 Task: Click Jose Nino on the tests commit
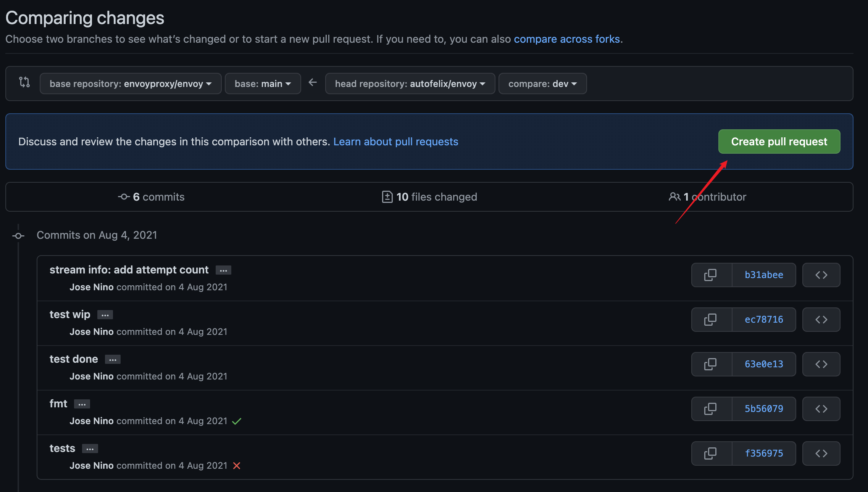(92, 466)
